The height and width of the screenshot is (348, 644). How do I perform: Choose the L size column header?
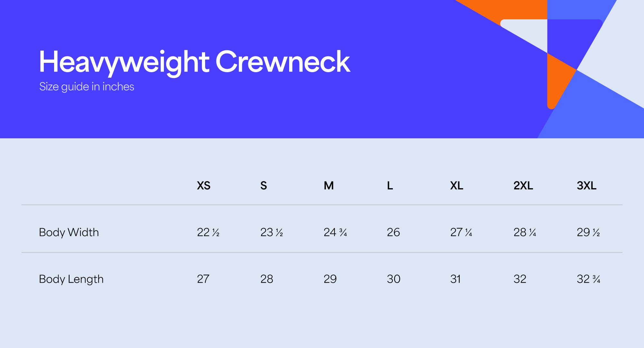[390, 186]
